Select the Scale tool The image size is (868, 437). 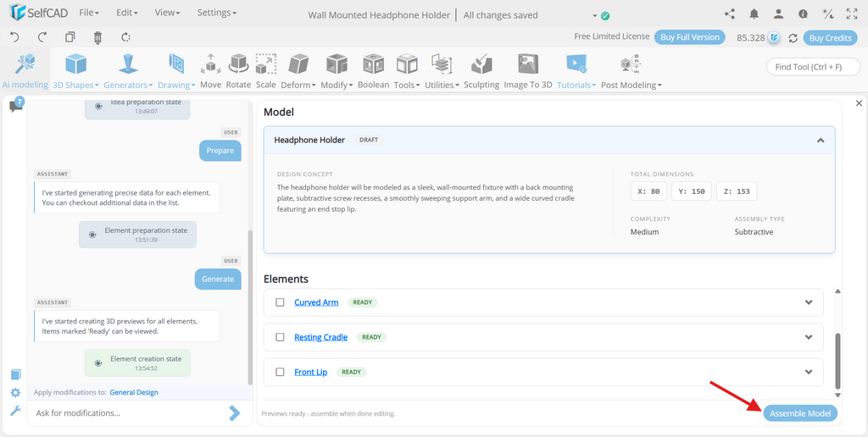coord(265,71)
